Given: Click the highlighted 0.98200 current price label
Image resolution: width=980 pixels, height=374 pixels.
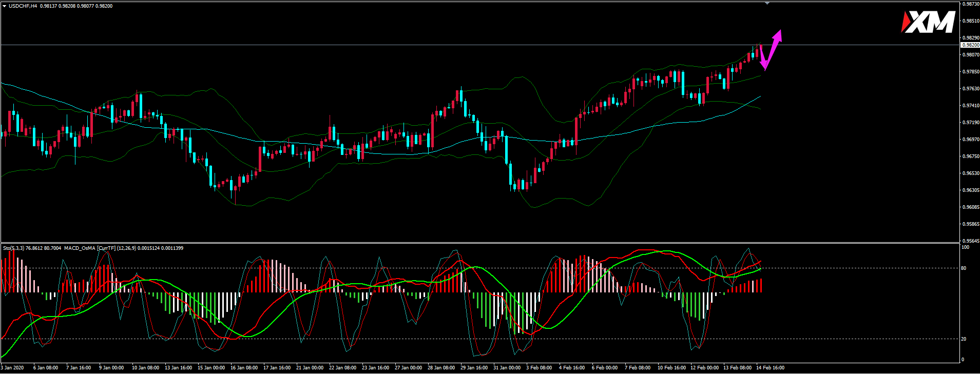Looking at the screenshot, I should click(970, 45).
